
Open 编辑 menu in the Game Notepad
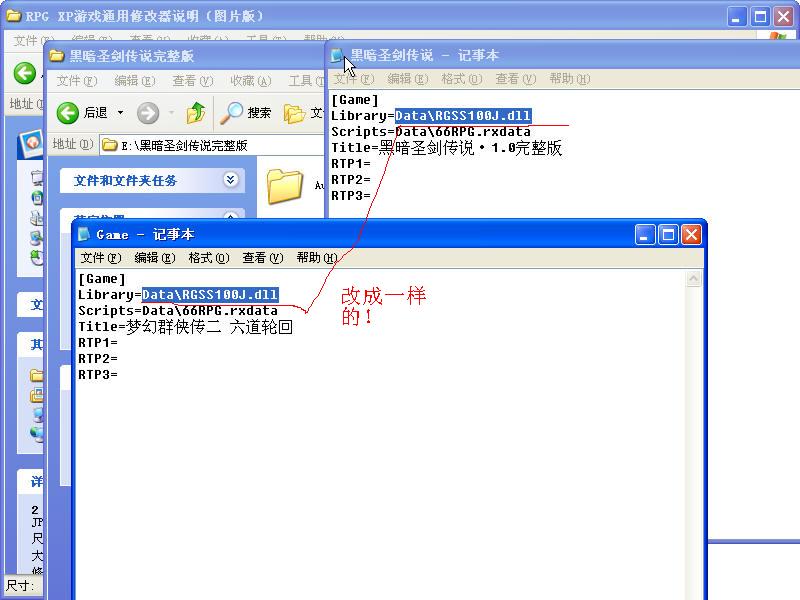(154, 258)
